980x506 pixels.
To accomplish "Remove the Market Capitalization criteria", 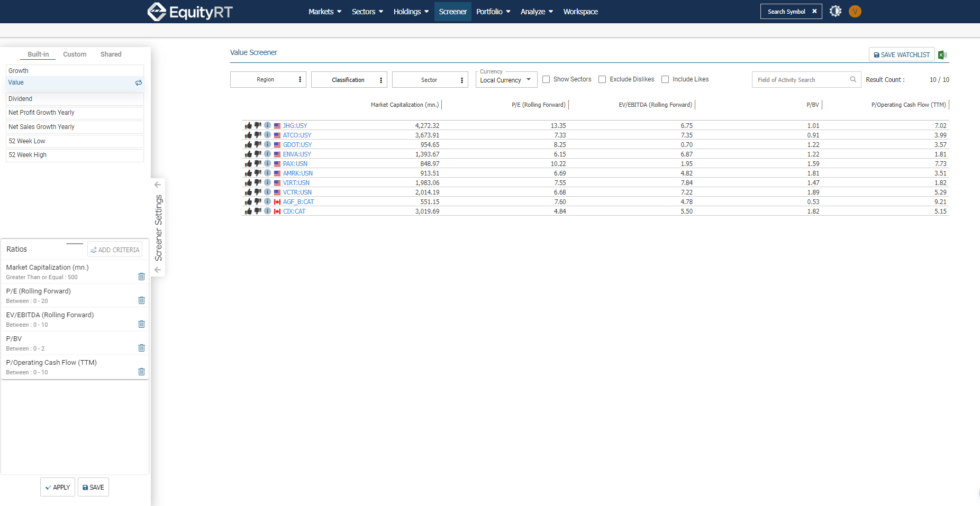I will click(x=141, y=277).
